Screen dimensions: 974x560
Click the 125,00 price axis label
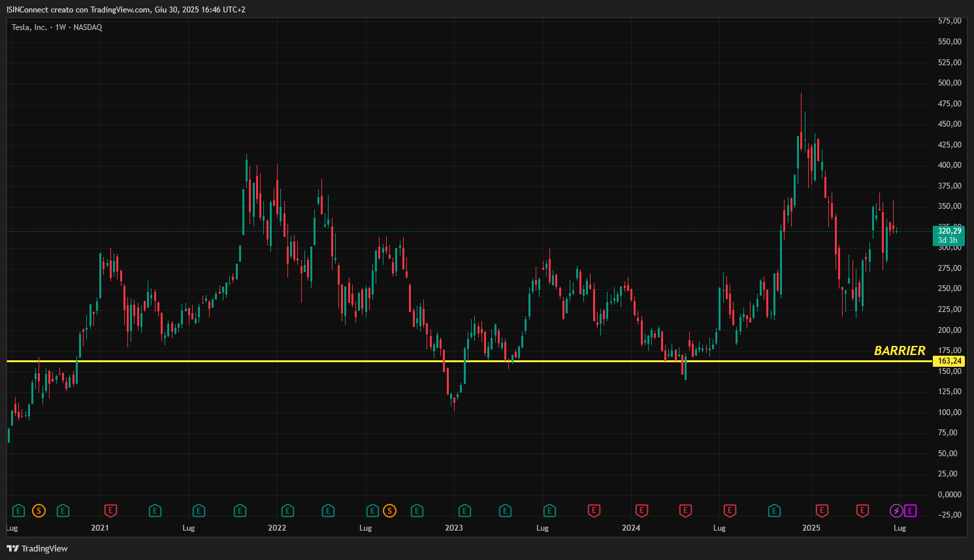pos(950,392)
